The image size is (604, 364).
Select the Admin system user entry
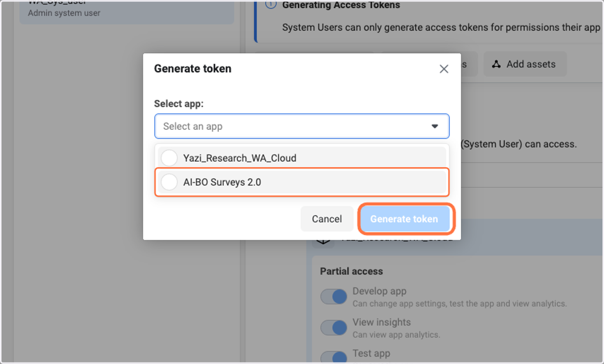tap(127, 11)
